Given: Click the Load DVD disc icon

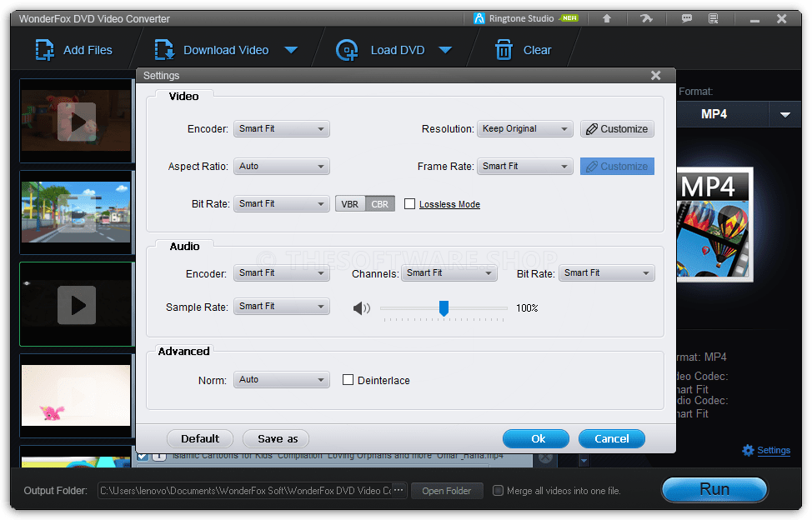Looking at the screenshot, I should 347,50.
